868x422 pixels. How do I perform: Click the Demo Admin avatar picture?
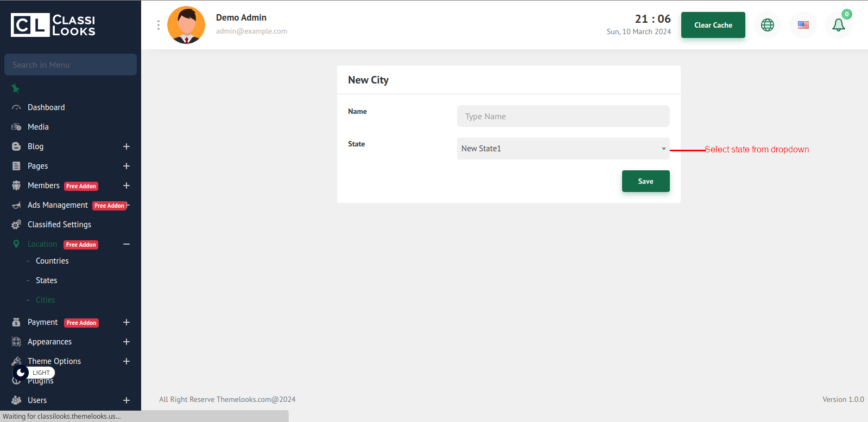click(x=186, y=25)
